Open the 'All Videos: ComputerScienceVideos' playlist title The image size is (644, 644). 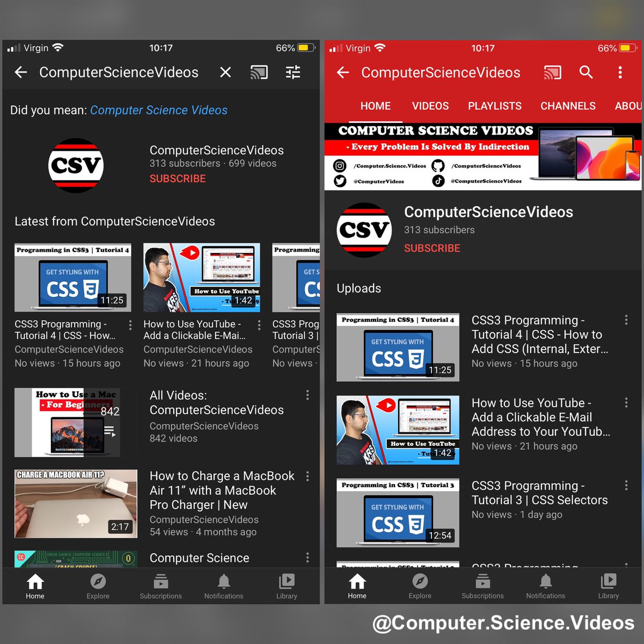217,402
